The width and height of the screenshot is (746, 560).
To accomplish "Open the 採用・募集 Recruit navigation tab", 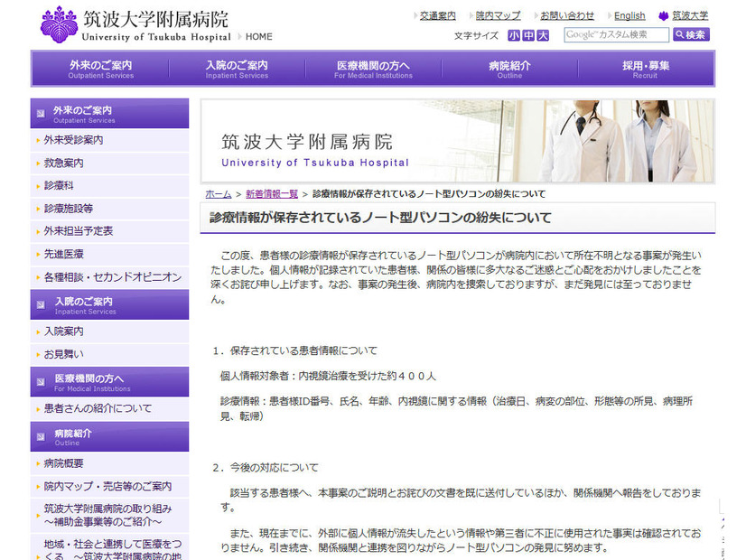I will pyautogui.click(x=646, y=69).
